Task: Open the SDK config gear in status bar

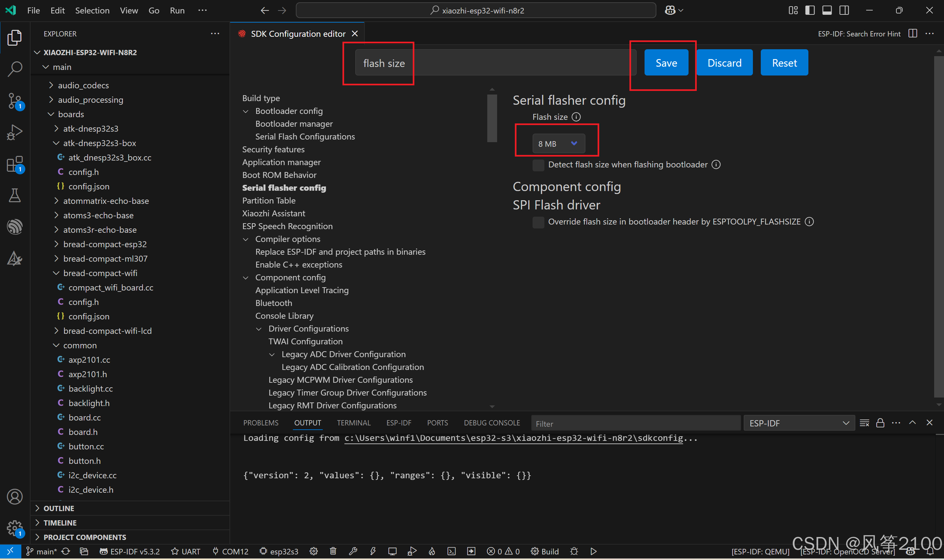Action: (x=314, y=551)
